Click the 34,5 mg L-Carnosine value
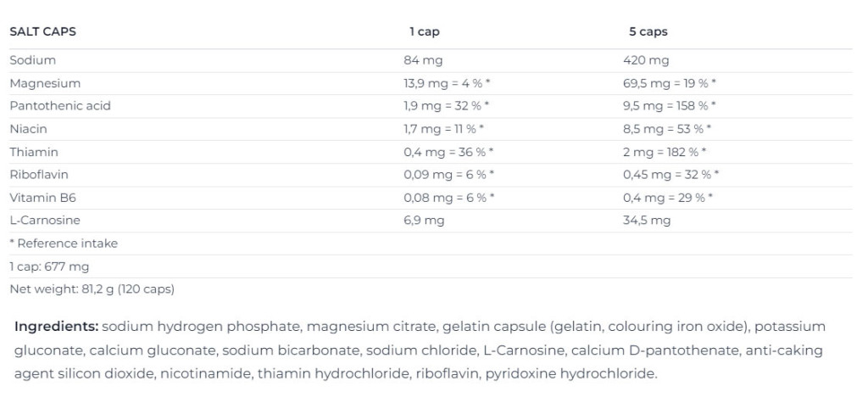The width and height of the screenshot is (868, 409). [647, 220]
